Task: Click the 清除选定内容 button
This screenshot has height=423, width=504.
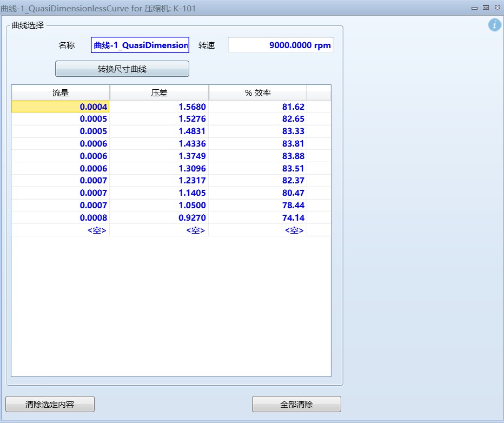Action: (x=50, y=404)
